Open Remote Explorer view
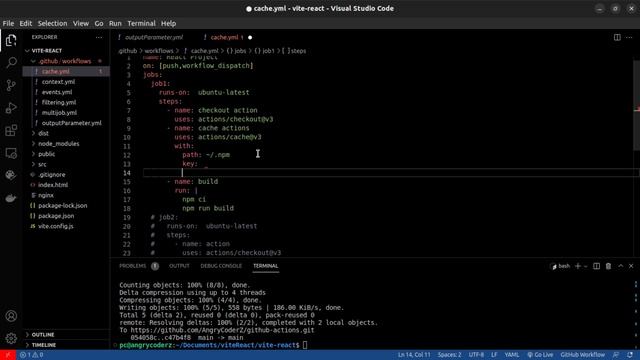The image size is (640, 360). coord(11,153)
